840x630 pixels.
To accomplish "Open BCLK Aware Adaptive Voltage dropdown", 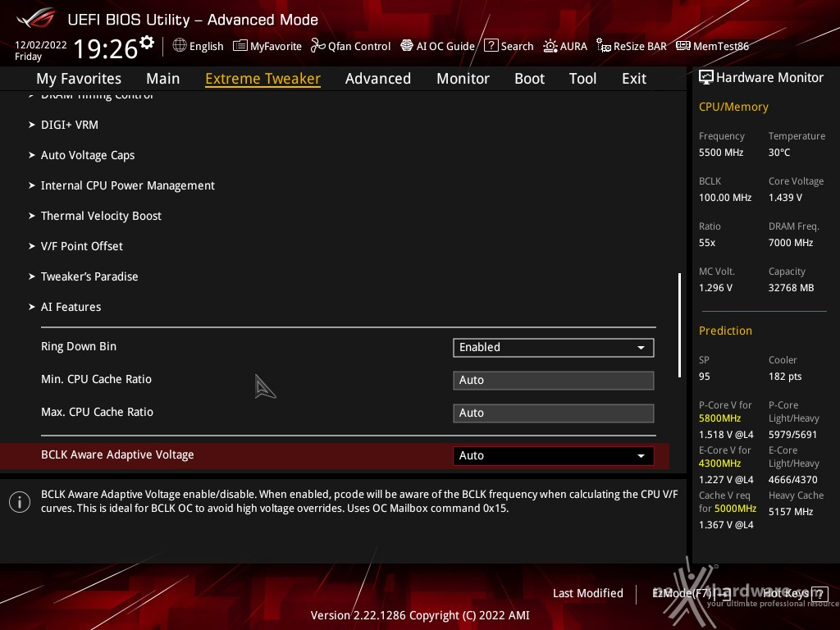I will click(x=554, y=455).
